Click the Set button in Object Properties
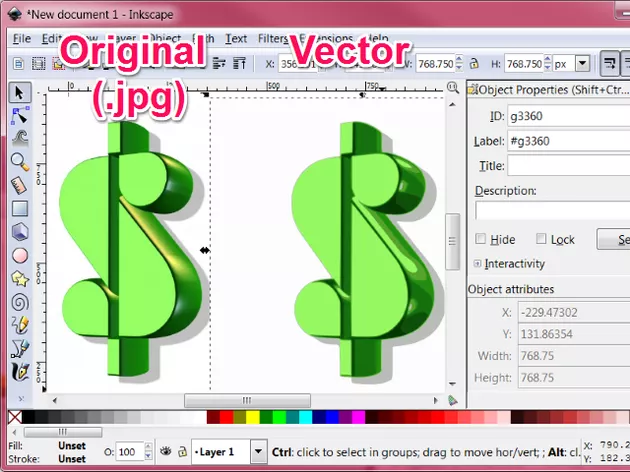630x472 pixels. click(x=614, y=239)
